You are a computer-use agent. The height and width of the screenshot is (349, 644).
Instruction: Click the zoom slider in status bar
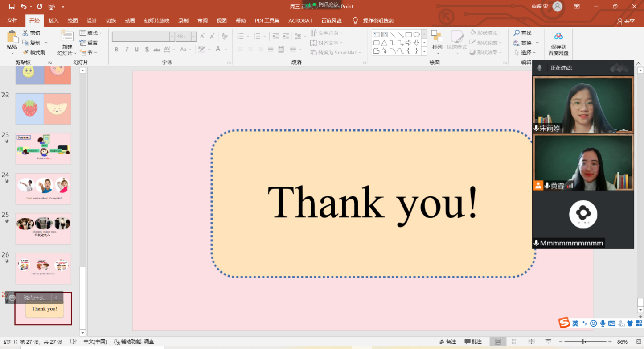[x=583, y=342]
